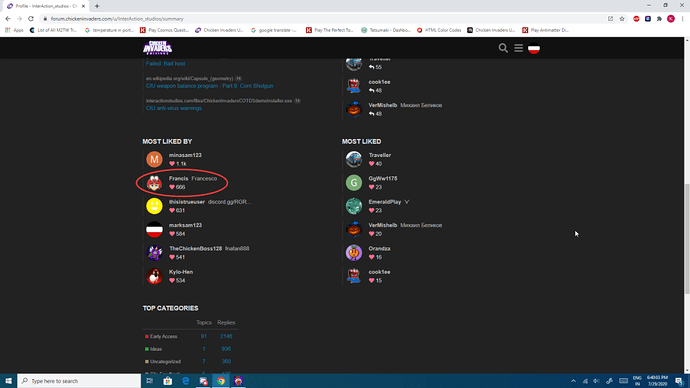This screenshot has height=388, width=690.
Task: Open the Chrome profile avatar
Action: (x=671, y=19)
